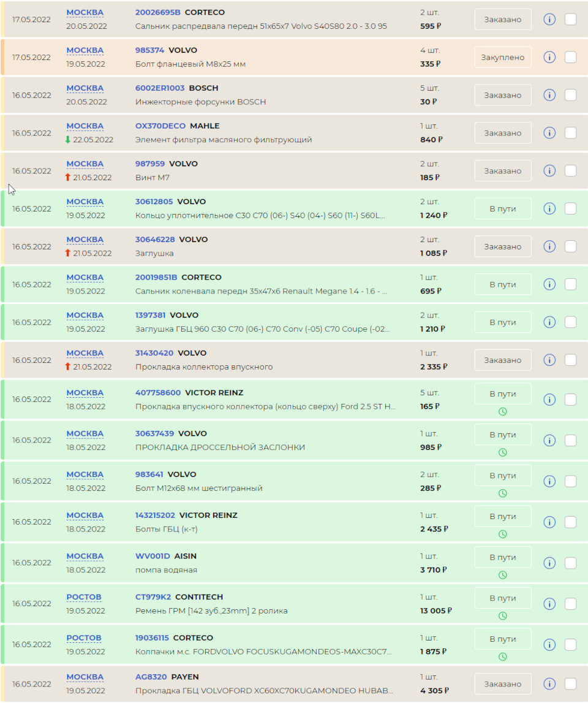Open info icon for CORTECO 20026695B row
The width and height of the screenshot is (588, 703).
pos(549,20)
